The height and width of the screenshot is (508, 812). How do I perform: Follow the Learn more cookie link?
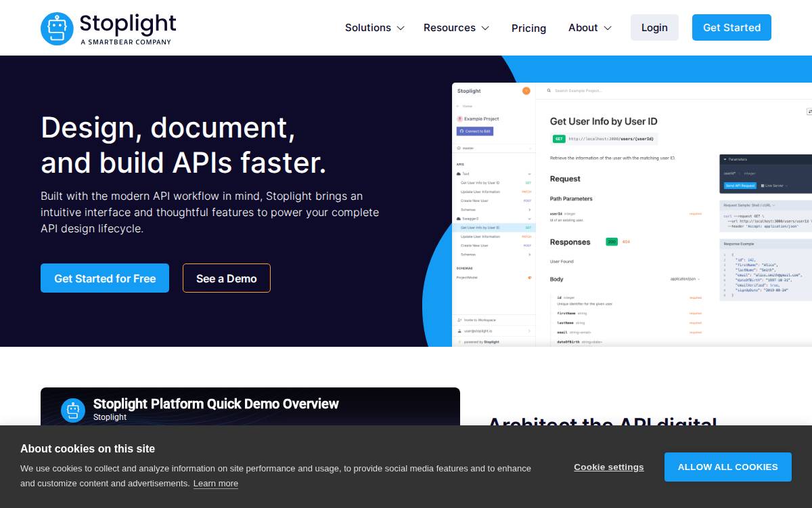(x=216, y=484)
